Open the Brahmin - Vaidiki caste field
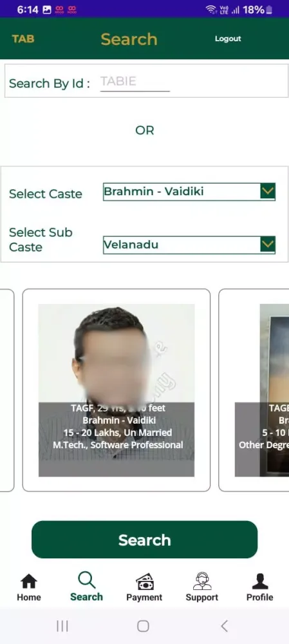The width and height of the screenshot is (289, 644). pyautogui.click(x=189, y=191)
